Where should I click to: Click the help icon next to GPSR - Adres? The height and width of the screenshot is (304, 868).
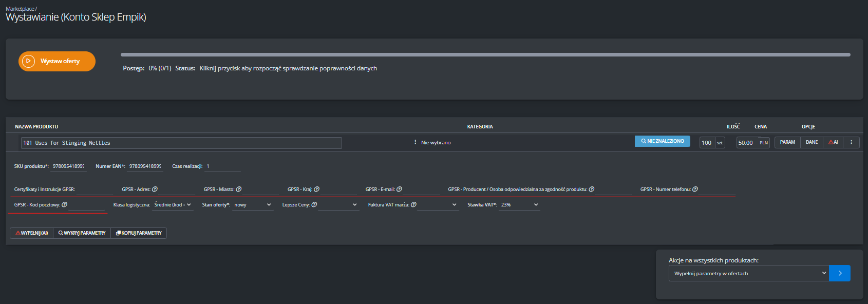[x=155, y=189]
